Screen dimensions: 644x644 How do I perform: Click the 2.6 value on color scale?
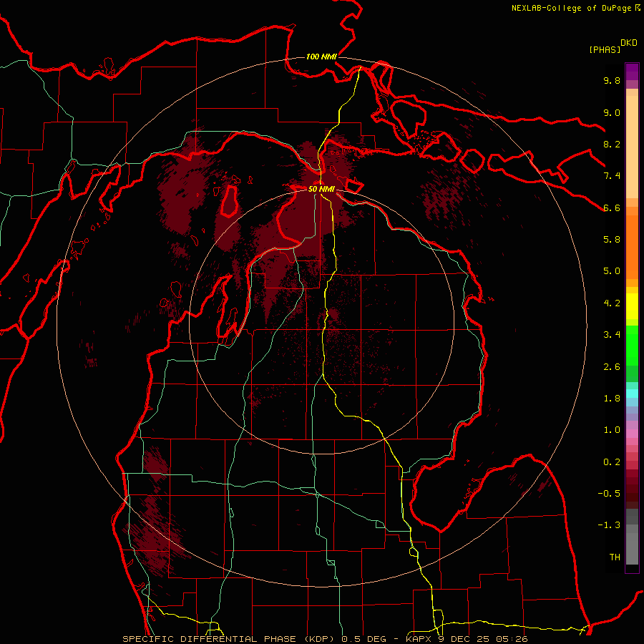point(612,367)
